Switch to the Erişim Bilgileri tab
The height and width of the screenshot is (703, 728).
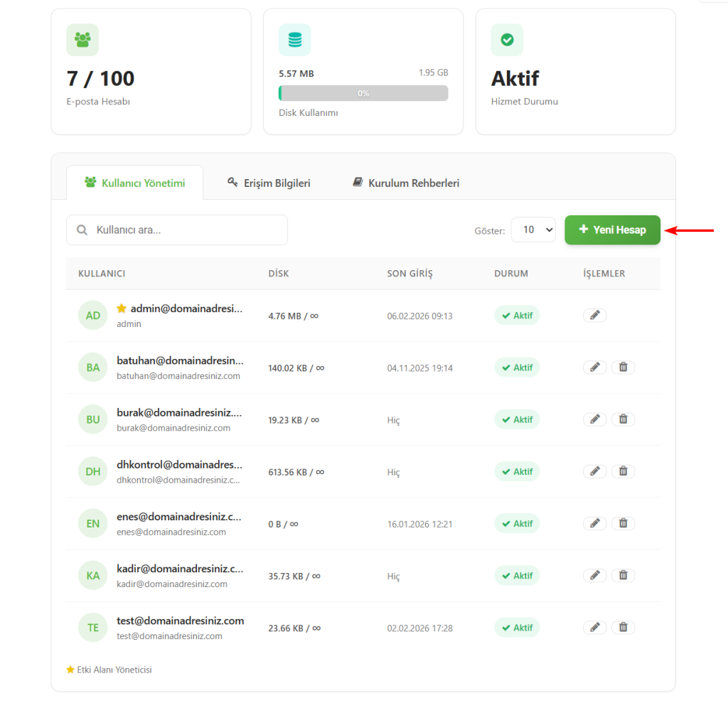click(269, 183)
